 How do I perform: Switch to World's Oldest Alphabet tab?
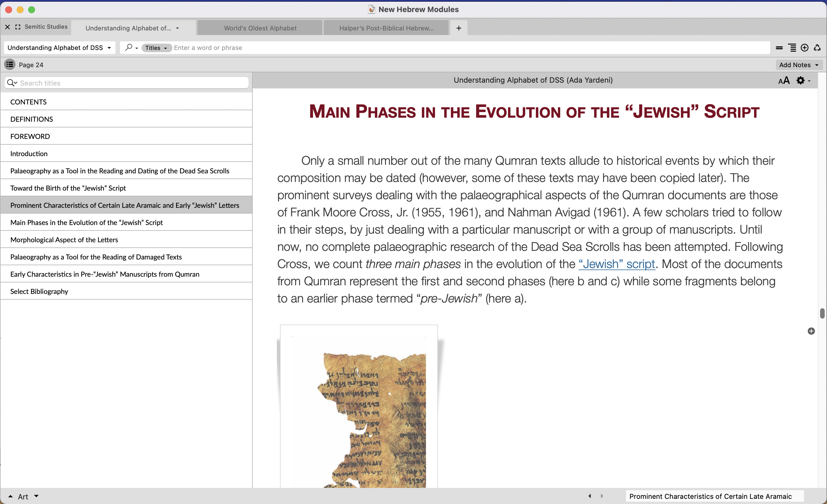tap(260, 28)
